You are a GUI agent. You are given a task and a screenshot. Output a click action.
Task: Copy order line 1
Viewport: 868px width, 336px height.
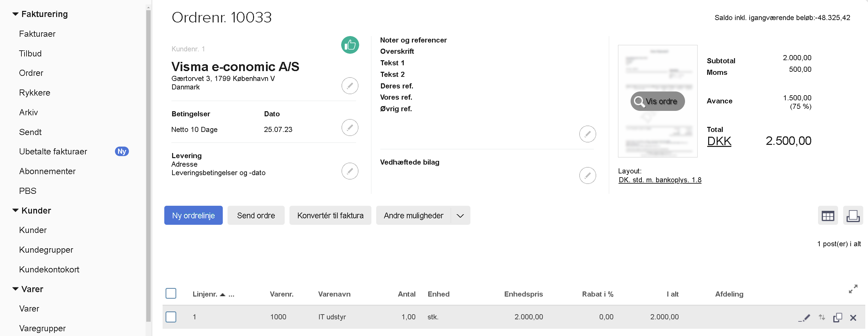click(x=837, y=318)
